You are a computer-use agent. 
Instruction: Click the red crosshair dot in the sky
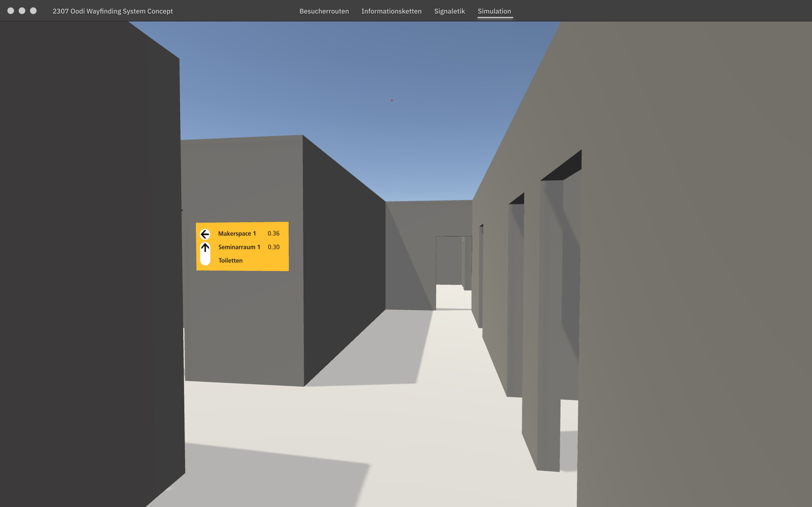coord(392,100)
